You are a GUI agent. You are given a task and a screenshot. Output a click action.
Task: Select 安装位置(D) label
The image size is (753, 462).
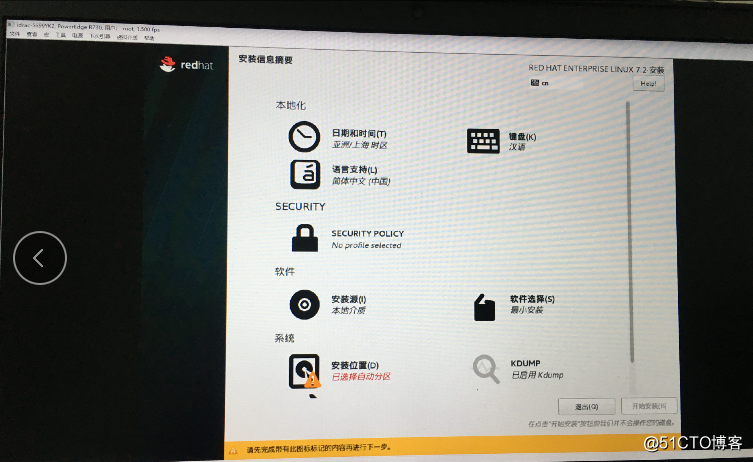[355, 365]
